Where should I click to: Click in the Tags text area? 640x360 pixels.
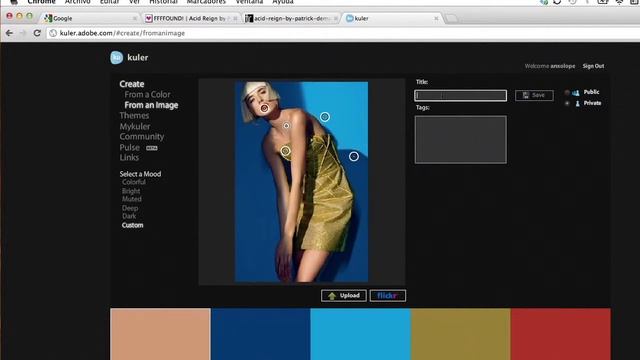pyautogui.click(x=460, y=140)
